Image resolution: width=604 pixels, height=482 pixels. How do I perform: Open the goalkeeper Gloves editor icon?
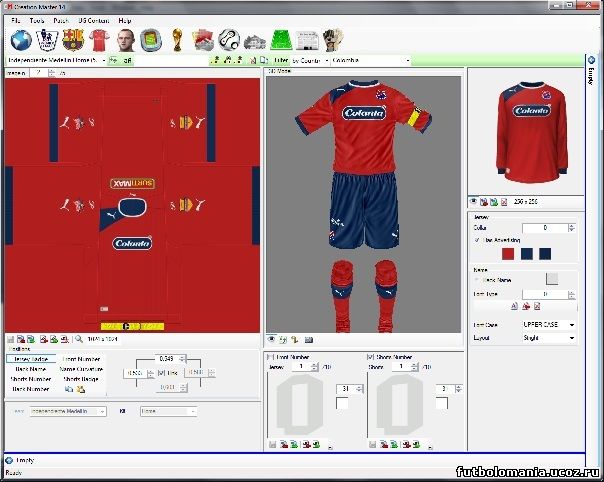pyautogui.click(x=333, y=40)
